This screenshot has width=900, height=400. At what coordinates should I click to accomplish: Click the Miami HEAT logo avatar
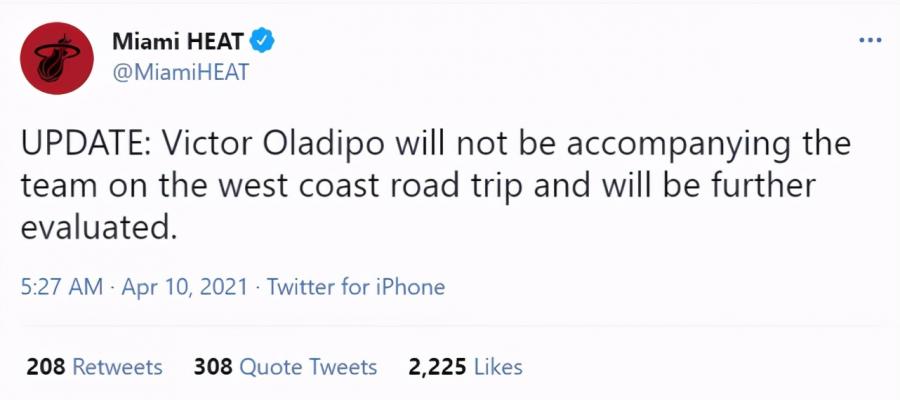coord(57,59)
